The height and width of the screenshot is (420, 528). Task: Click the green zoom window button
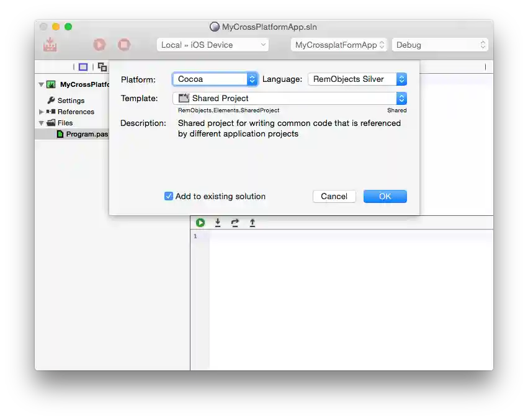click(68, 27)
